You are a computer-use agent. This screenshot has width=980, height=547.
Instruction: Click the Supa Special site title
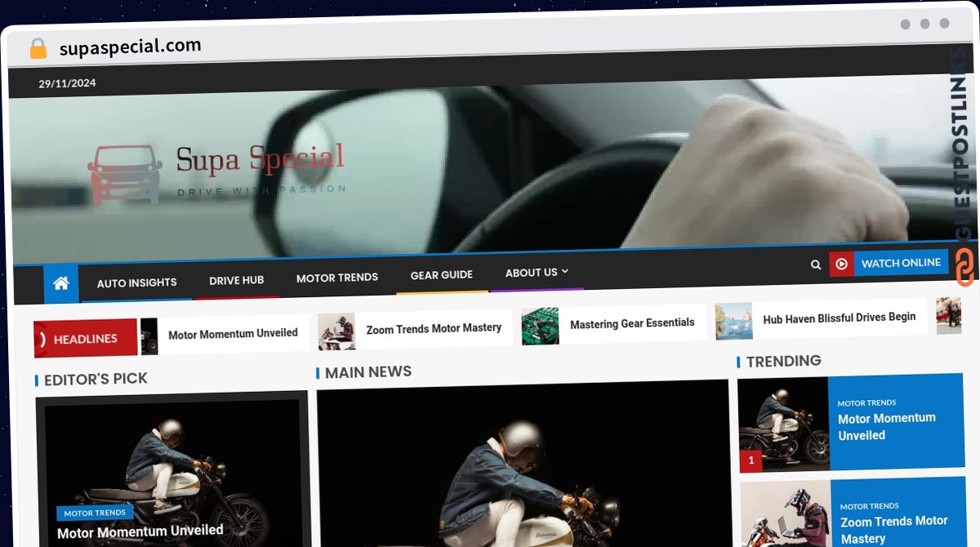[x=260, y=158]
